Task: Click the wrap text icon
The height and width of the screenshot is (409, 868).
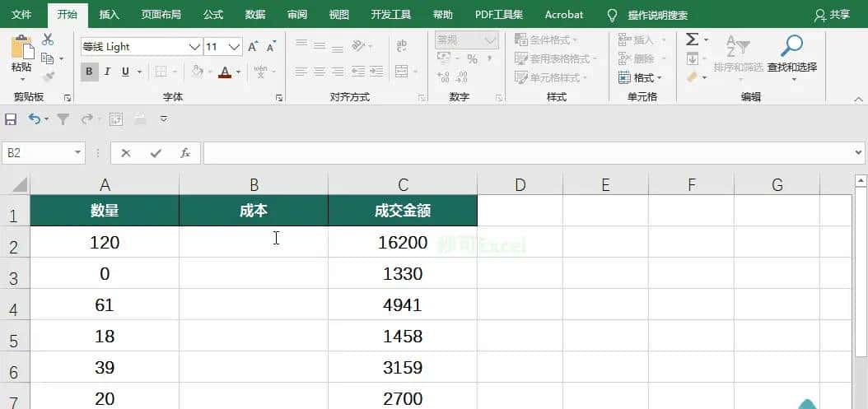Action: [x=401, y=45]
